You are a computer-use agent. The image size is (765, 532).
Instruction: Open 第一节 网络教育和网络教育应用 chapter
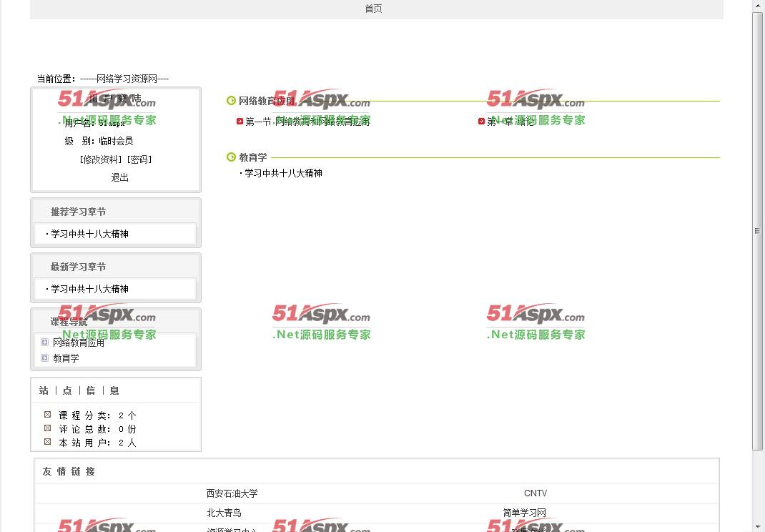pyautogui.click(x=307, y=122)
